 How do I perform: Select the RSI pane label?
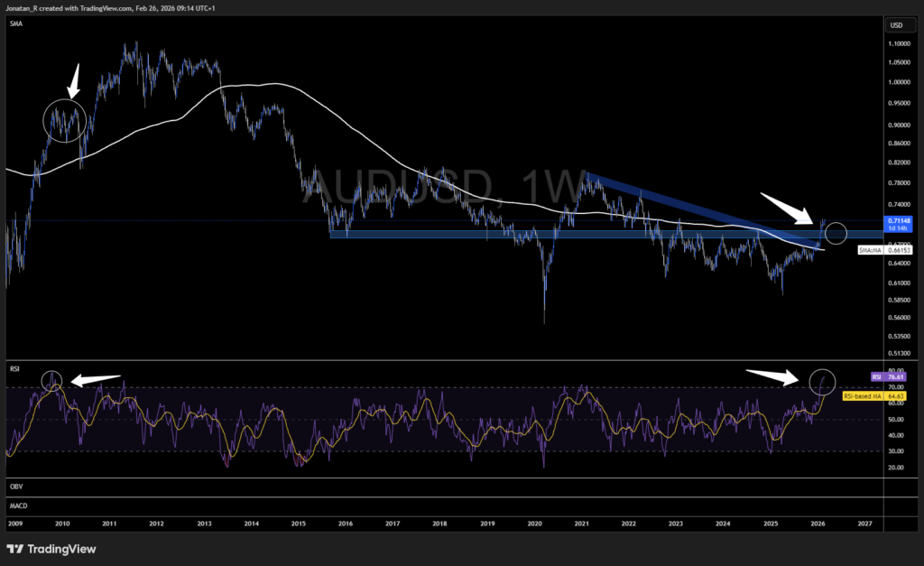click(14, 367)
